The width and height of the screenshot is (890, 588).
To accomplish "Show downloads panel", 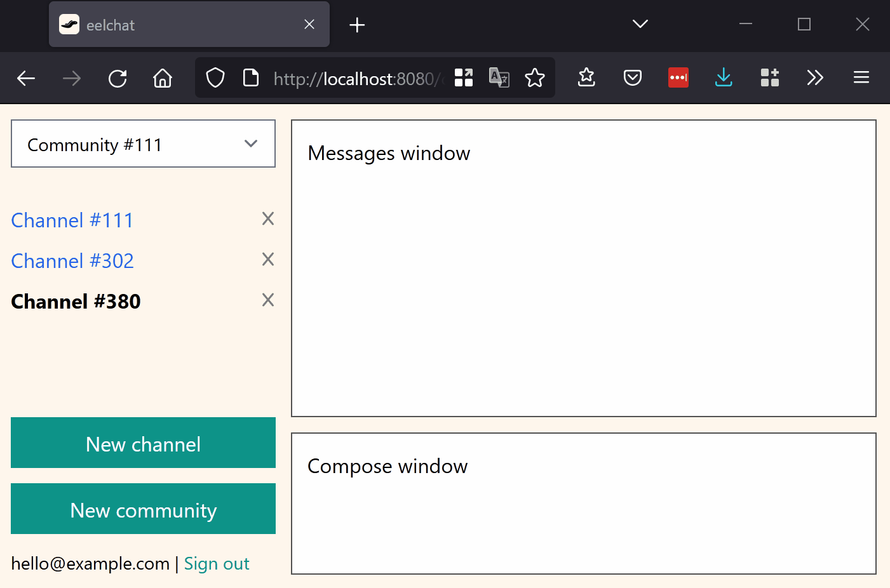I will [x=724, y=77].
